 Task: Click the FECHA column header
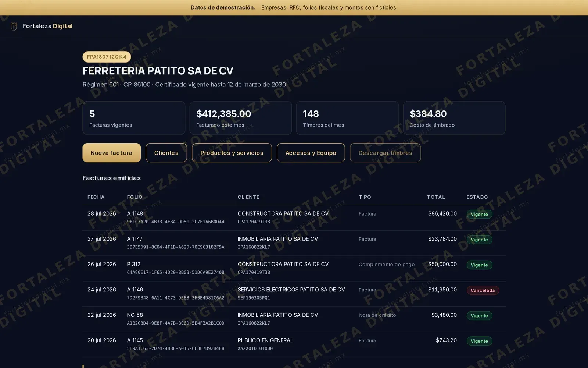[x=96, y=197]
